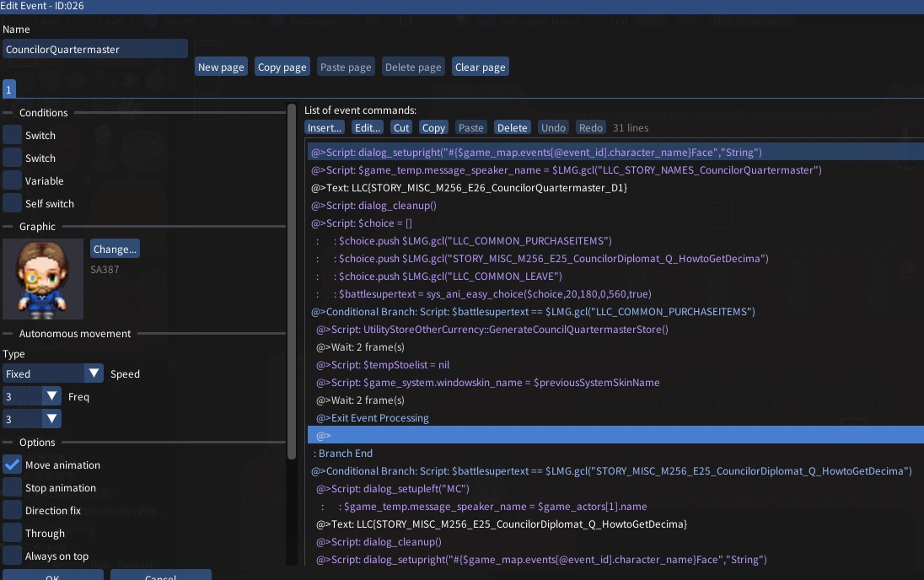Undo the last command edit
The image size is (924, 580).
(553, 127)
